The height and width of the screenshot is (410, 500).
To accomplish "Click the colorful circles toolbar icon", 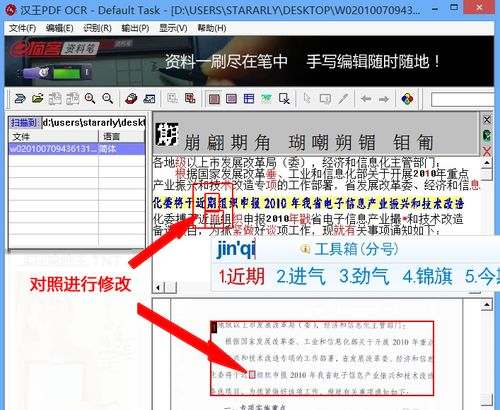I will 407,99.
